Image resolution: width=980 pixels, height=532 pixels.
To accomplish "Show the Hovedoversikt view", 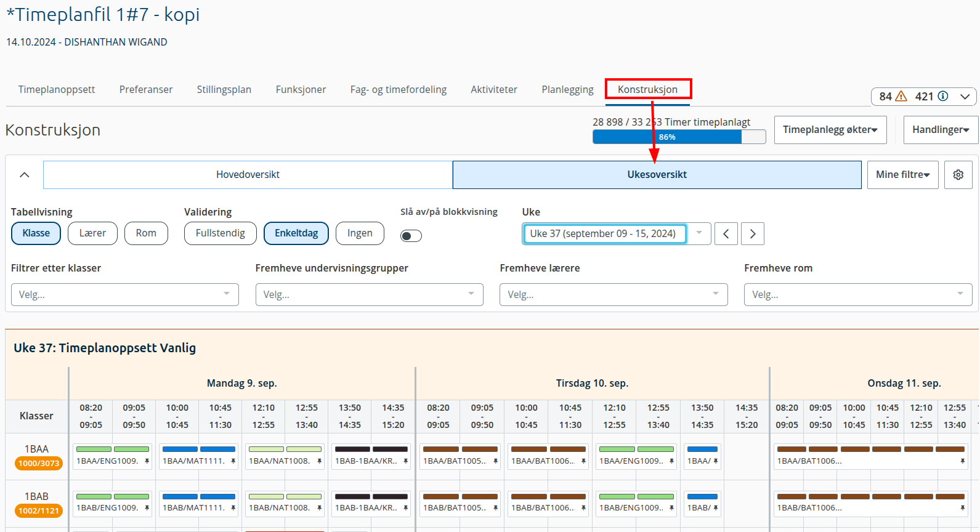I will [x=248, y=175].
